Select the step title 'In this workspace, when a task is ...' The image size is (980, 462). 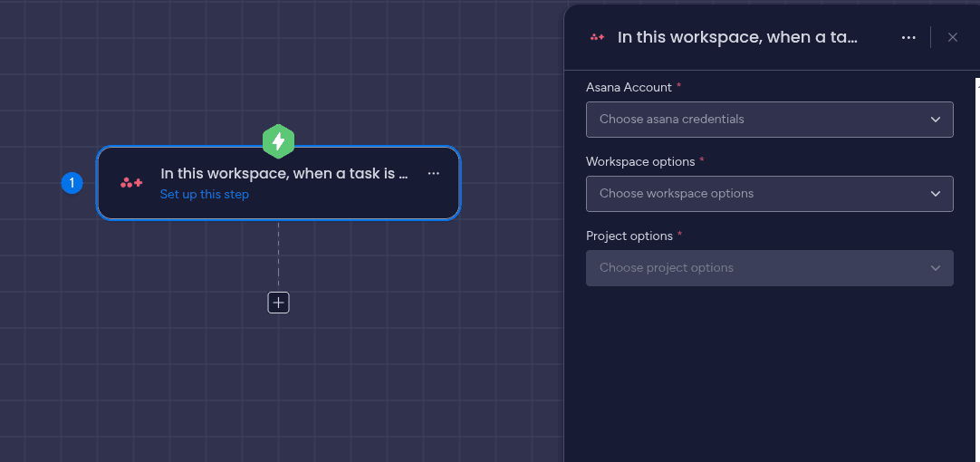[x=284, y=174]
